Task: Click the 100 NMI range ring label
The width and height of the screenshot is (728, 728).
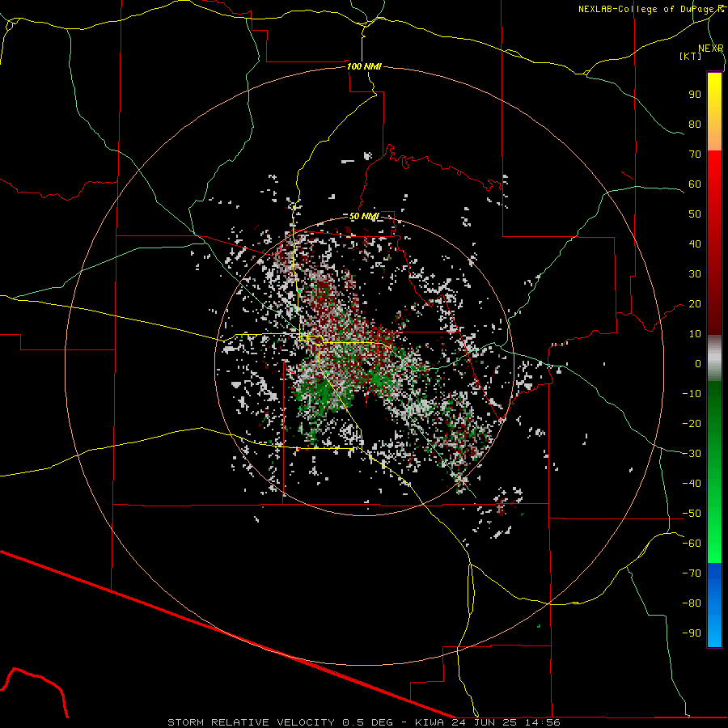Action: point(364,66)
